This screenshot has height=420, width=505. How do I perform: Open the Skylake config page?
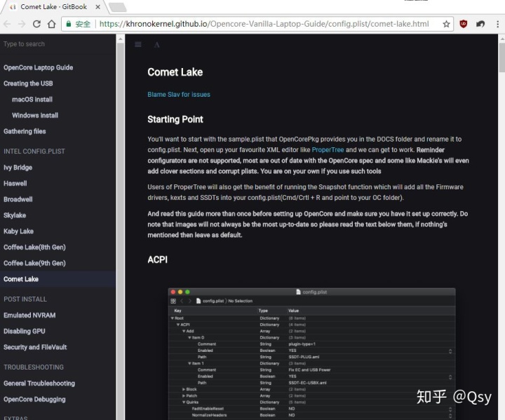point(15,215)
